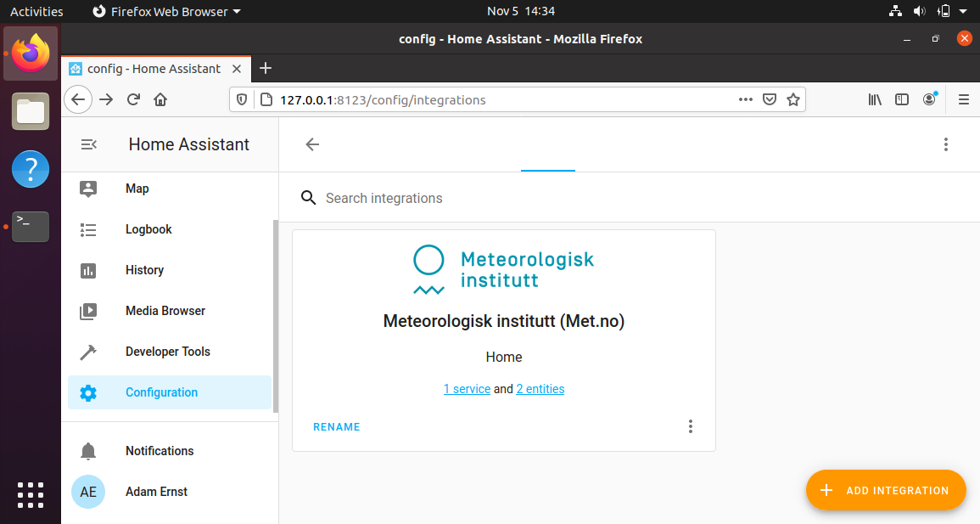The image size is (980, 524).
Task: Open a new browser tab
Action: coord(266,68)
